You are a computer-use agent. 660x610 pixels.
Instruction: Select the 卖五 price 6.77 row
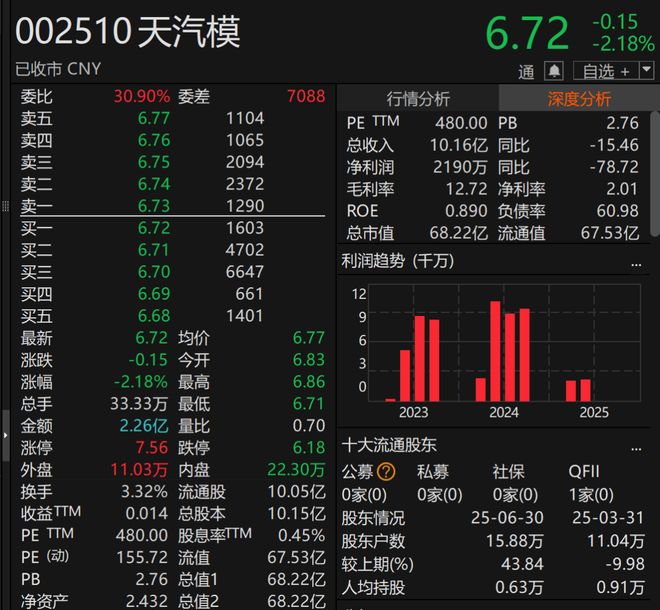click(x=155, y=118)
